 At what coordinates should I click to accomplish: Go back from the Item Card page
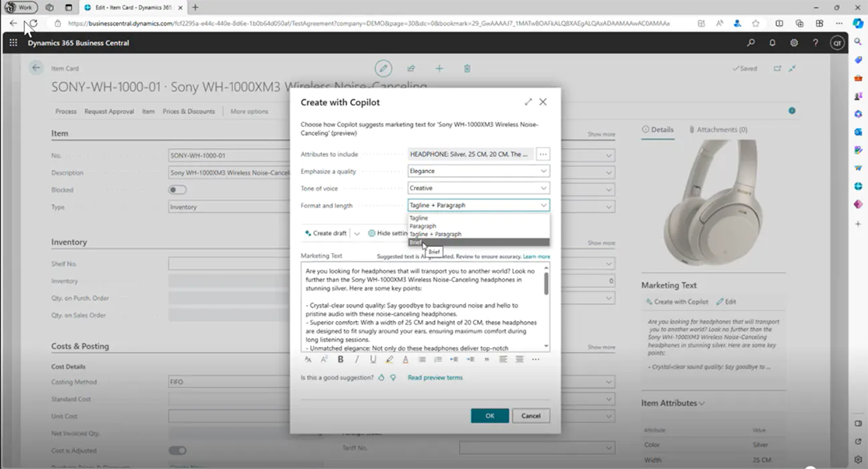tap(36, 68)
